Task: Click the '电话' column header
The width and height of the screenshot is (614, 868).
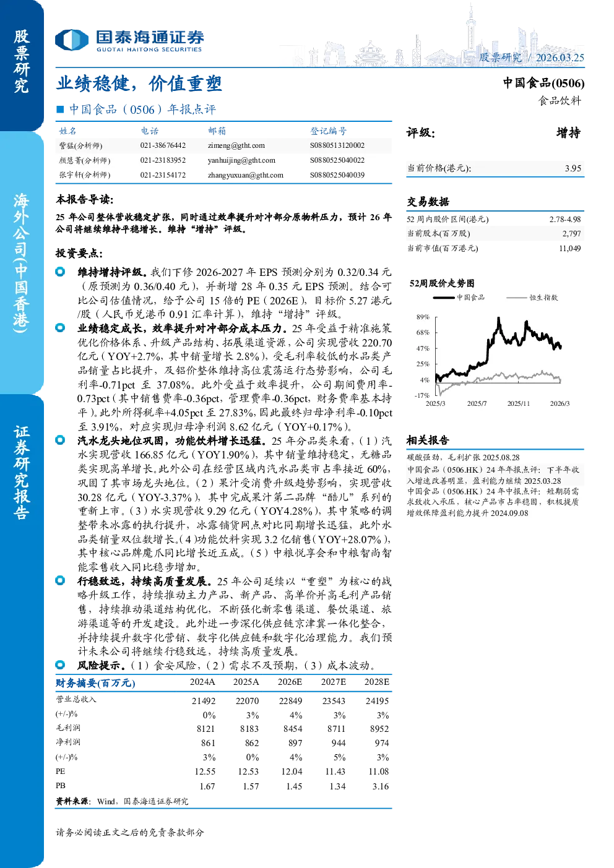Action: tap(150, 131)
